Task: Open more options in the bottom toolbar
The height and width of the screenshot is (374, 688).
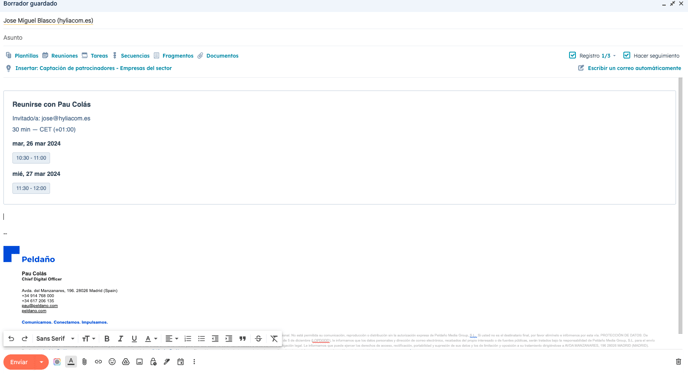Action: click(194, 362)
